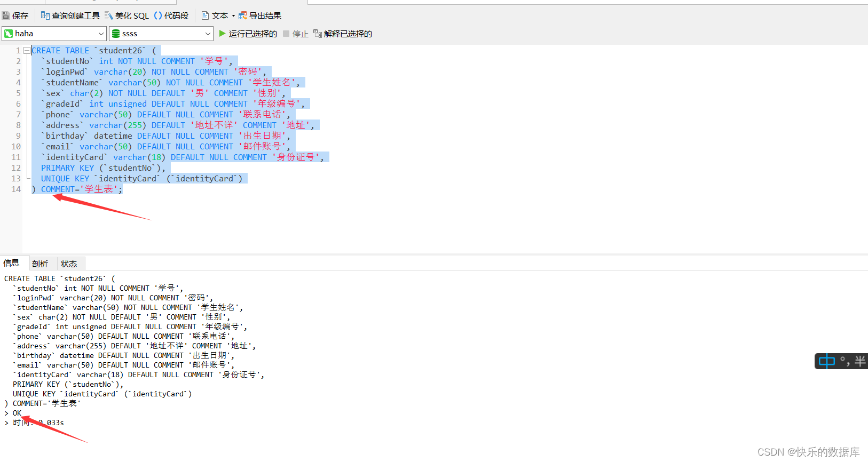This screenshot has height=462, width=868.
Task: Collapse the CREATE TABLE code fold marker
Action: (27, 51)
